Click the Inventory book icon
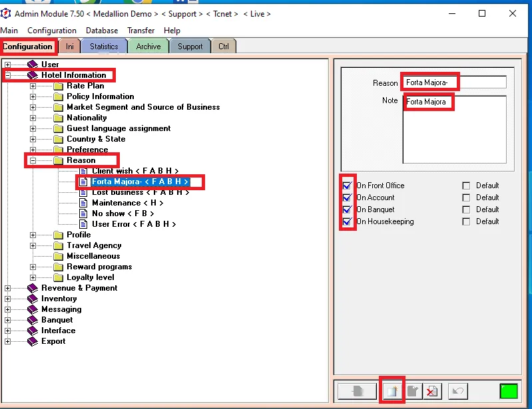 click(33, 299)
